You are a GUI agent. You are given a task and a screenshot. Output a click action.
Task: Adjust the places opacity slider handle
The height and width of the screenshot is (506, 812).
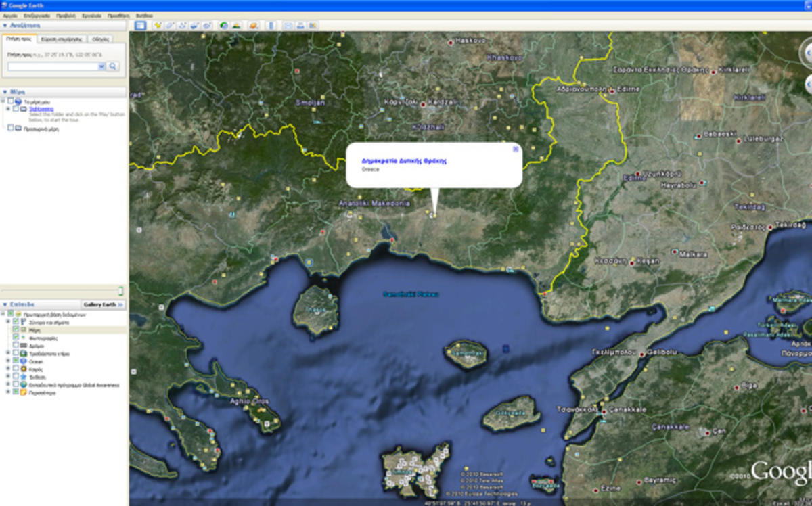(120, 291)
